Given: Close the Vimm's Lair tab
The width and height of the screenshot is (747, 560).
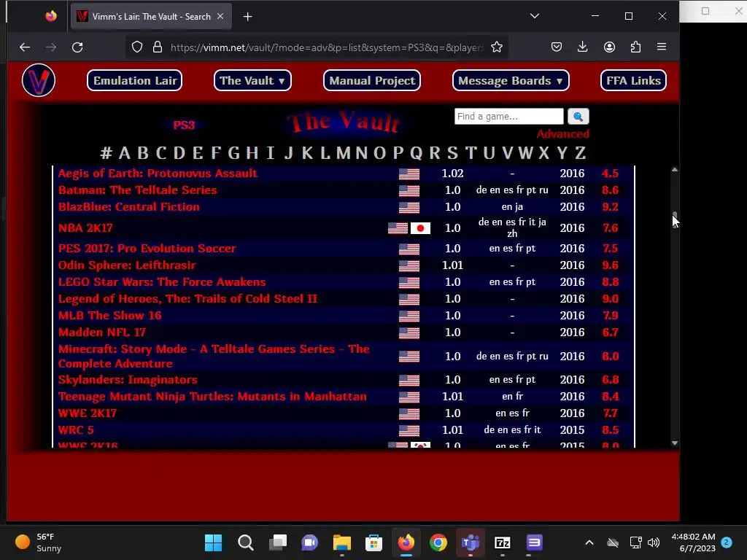Looking at the screenshot, I should click(220, 16).
